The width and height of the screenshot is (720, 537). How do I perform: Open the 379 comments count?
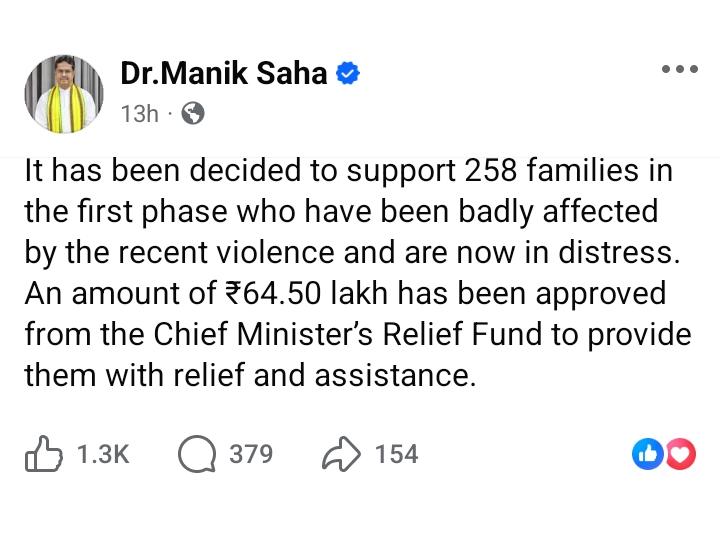coord(251,455)
